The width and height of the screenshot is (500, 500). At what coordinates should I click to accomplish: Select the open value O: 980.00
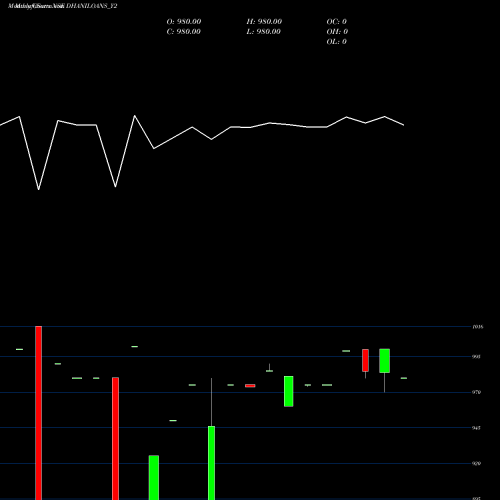(x=184, y=22)
